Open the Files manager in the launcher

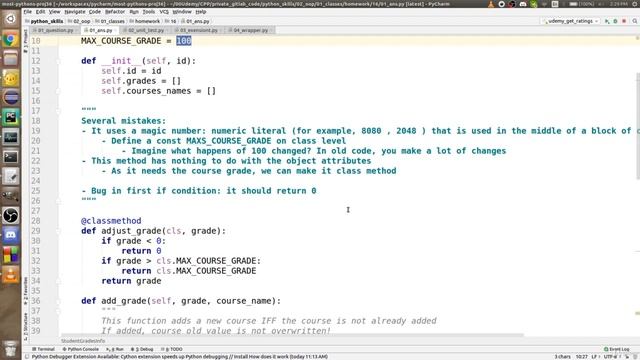(11, 58)
